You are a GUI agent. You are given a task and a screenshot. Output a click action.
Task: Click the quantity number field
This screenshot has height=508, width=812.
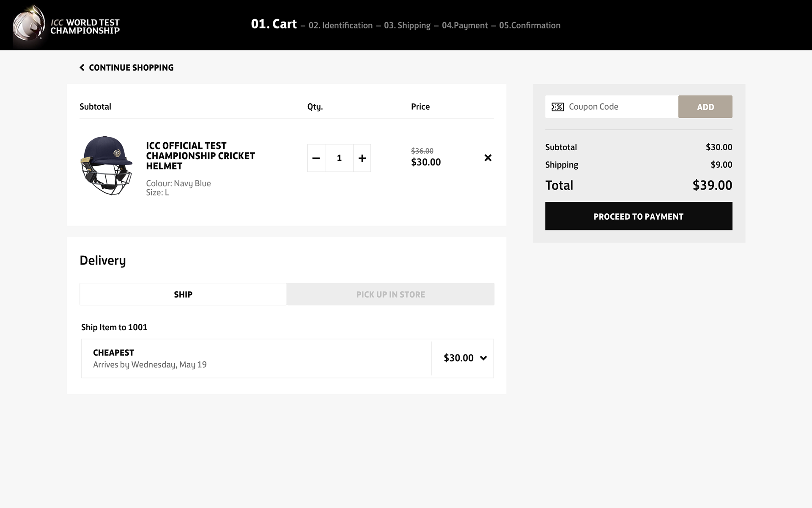click(x=339, y=158)
